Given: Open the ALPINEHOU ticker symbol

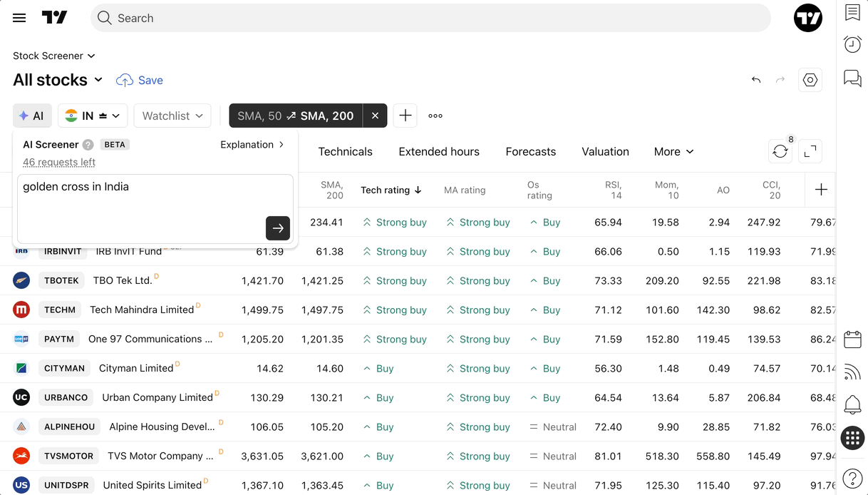Looking at the screenshot, I should [x=70, y=427].
